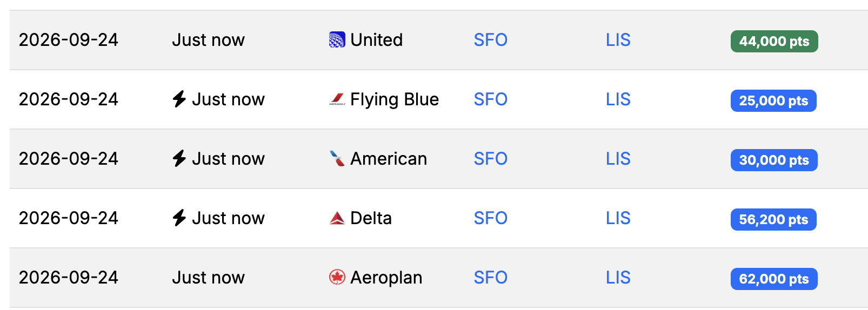Open the 44,000 pts United badge

(774, 42)
